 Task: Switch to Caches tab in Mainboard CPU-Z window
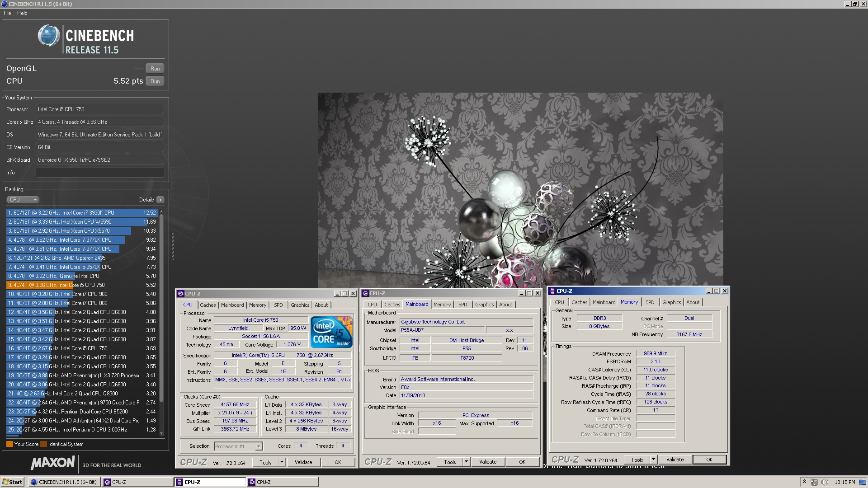point(392,305)
